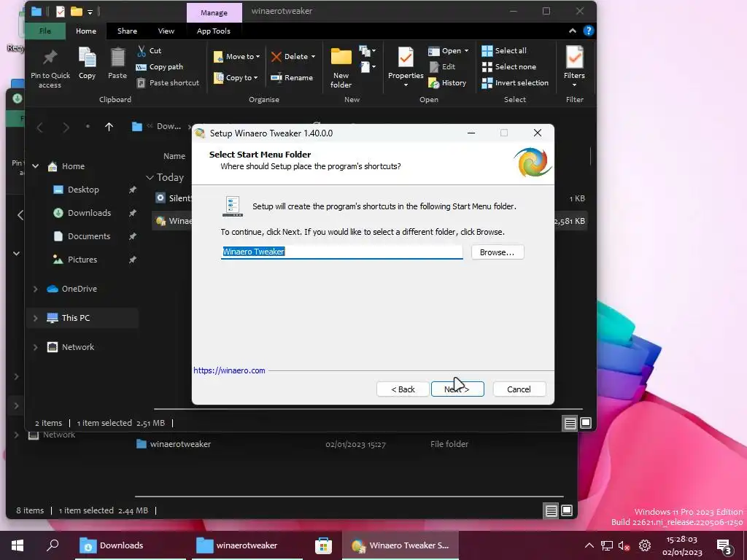
Task: Select the winaerotweaker folder in back window
Action: [180, 444]
